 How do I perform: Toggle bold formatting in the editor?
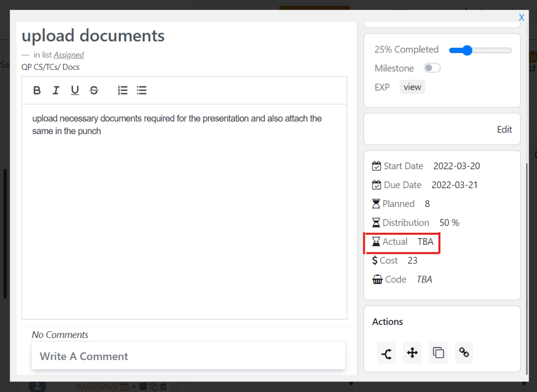point(37,90)
